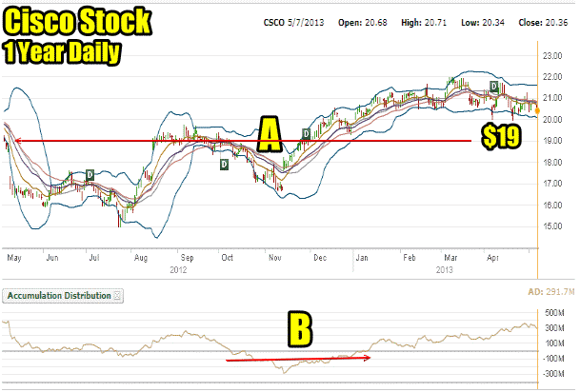Image resolution: width=580 pixels, height=392 pixels.
Task: Click the 300M indicator axis label
Action: tap(554, 328)
